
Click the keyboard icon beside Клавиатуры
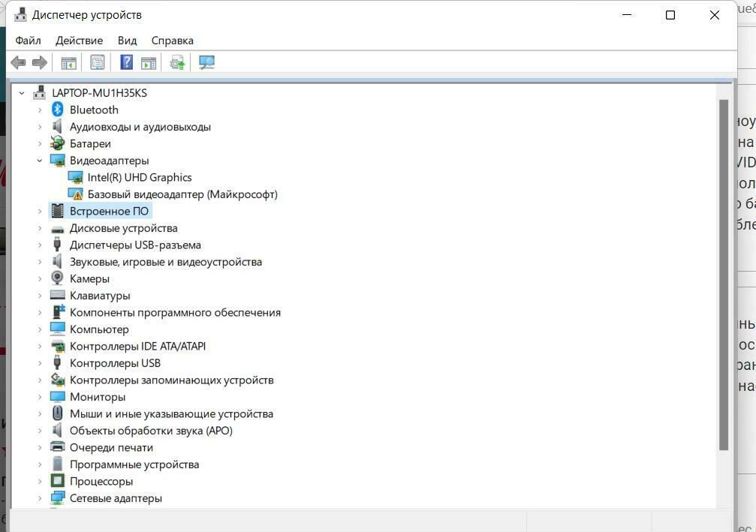coord(57,295)
